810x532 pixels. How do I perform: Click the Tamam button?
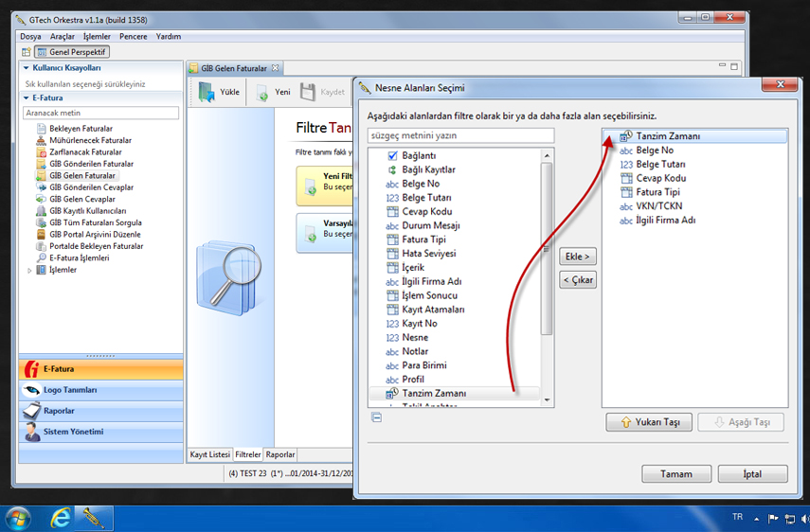click(x=676, y=473)
